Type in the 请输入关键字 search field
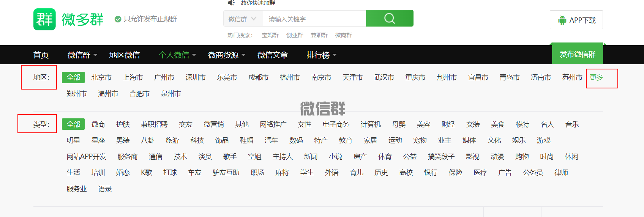 click(314, 19)
